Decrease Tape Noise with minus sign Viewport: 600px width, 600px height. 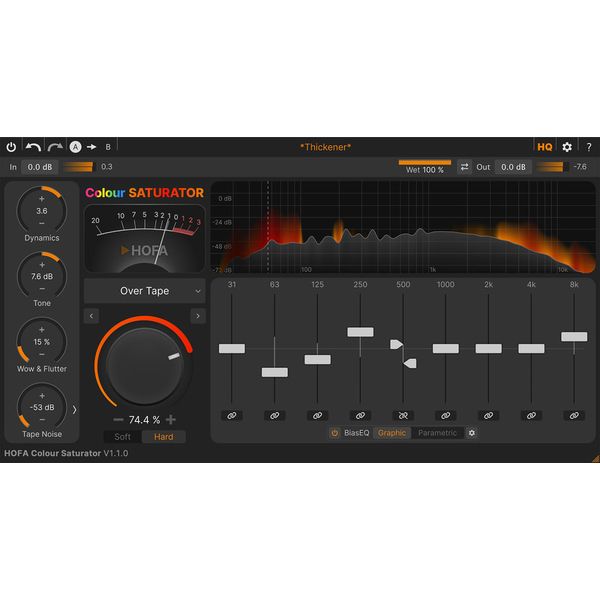[x=42, y=420]
